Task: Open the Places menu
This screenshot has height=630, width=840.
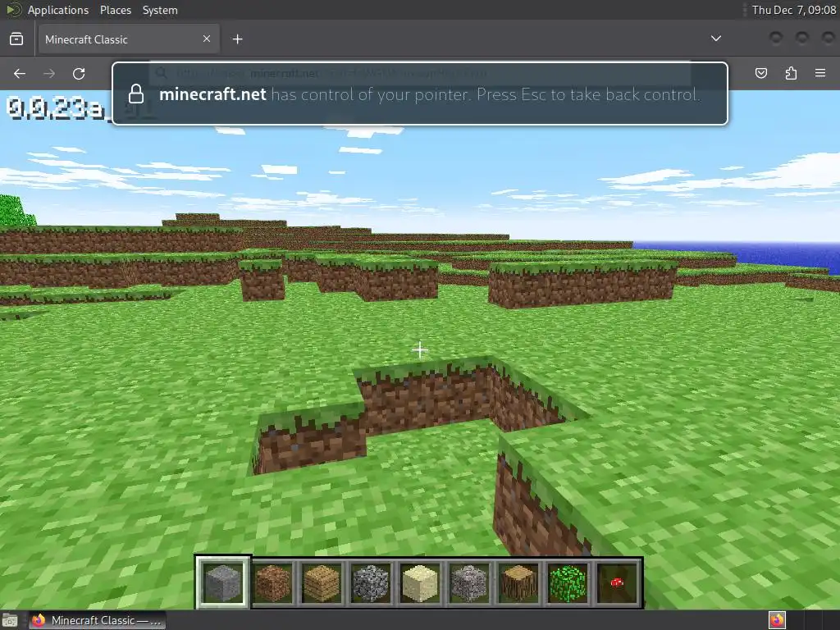Action: click(x=115, y=10)
